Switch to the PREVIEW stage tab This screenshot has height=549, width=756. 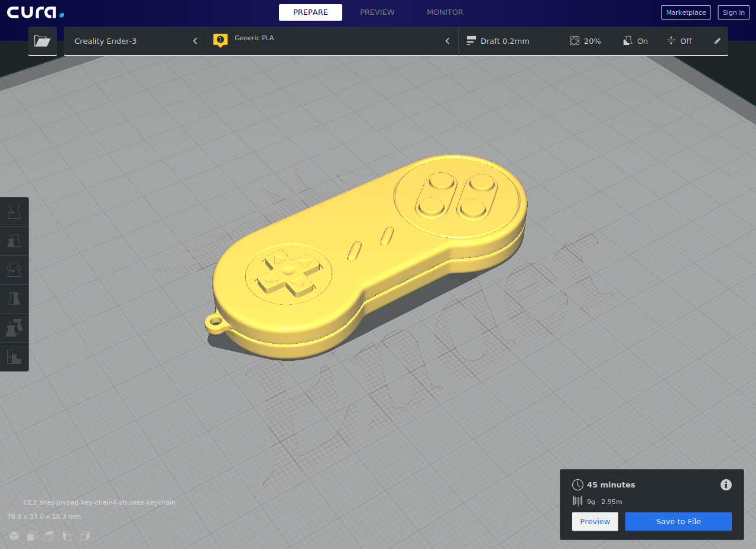(x=377, y=12)
